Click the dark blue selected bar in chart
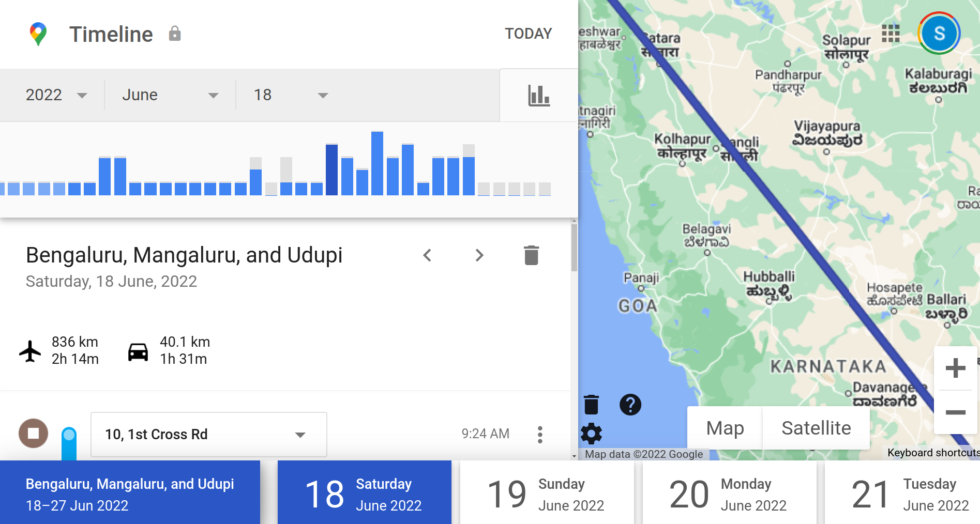 pos(331,169)
